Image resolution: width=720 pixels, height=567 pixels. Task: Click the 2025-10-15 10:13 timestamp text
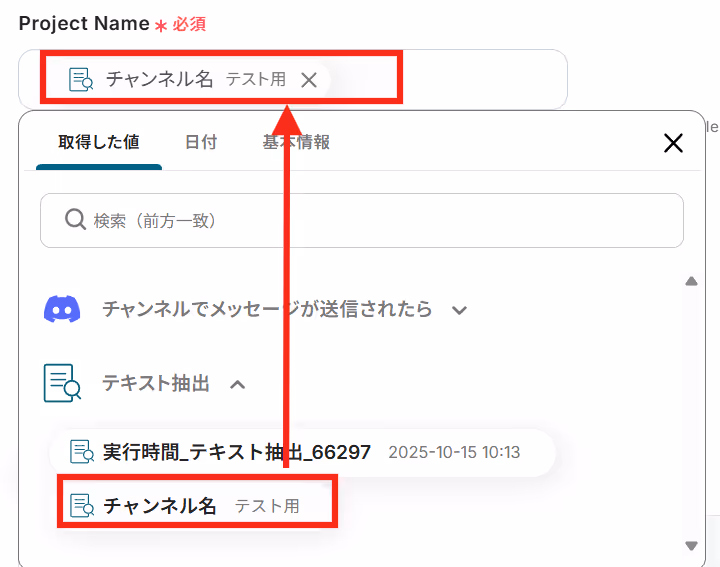(x=454, y=453)
